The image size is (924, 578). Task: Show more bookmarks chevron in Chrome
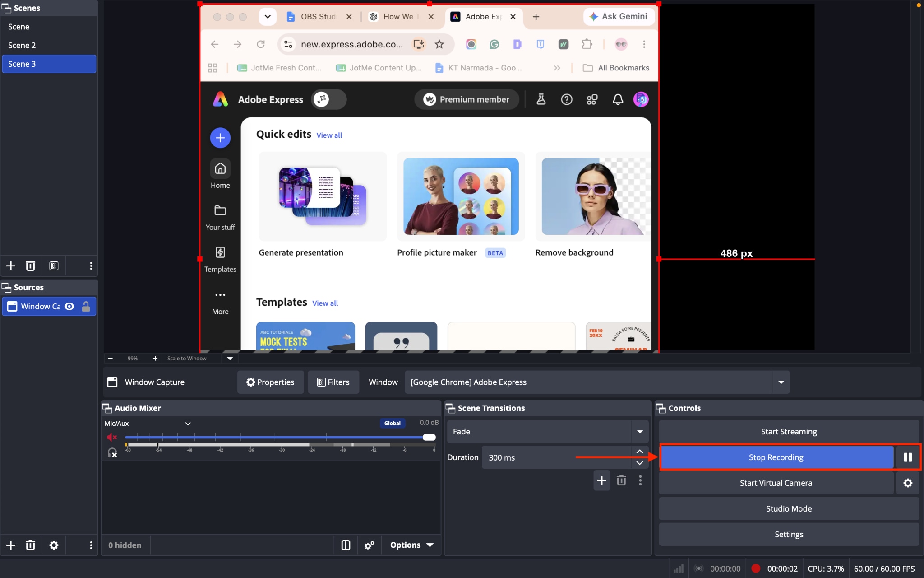(557, 68)
